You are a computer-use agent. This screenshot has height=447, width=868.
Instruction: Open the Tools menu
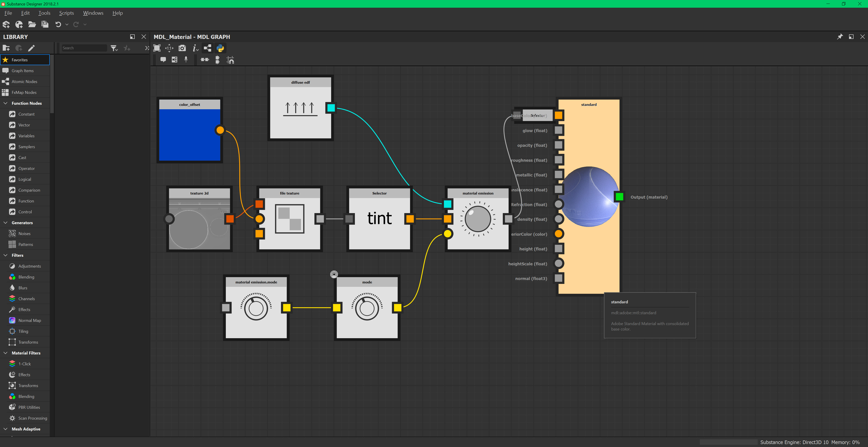[44, 13]
